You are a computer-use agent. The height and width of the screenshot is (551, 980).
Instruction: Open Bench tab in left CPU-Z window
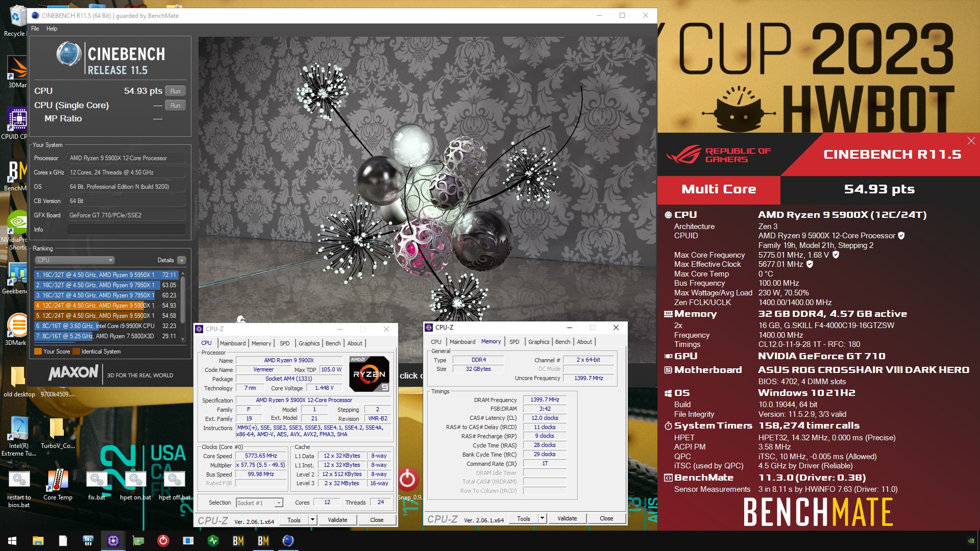(333, 343)
